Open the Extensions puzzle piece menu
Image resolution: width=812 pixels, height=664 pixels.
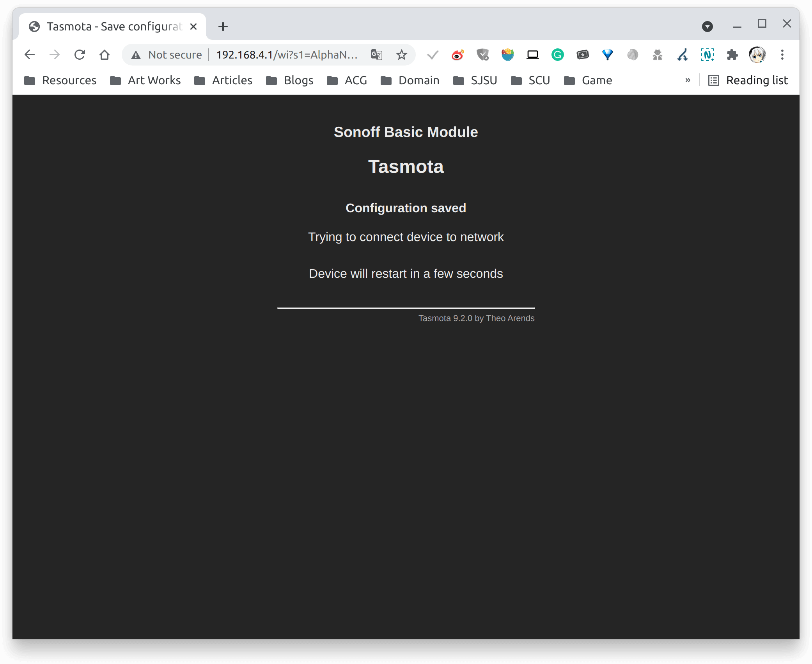click(732, 55)
